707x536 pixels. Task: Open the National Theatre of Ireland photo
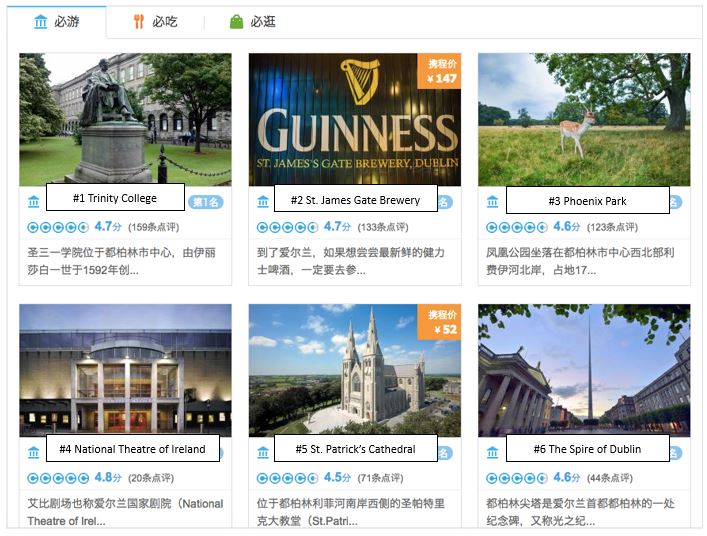[x=125, y=370]
